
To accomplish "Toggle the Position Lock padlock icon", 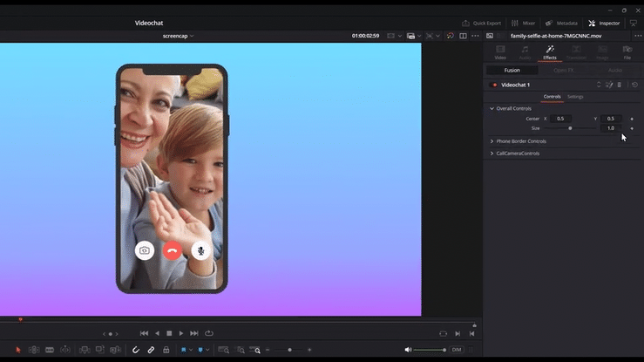I will tap(166, 350).
